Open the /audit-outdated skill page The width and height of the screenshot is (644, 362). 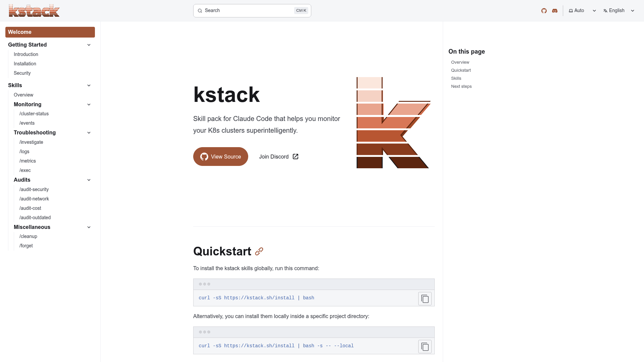coord(35,218)
